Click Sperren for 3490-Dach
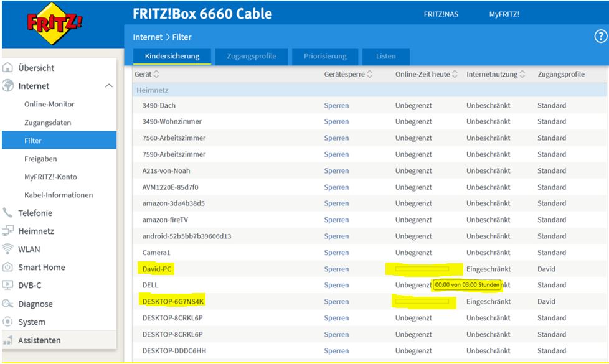 pos(336,106)
